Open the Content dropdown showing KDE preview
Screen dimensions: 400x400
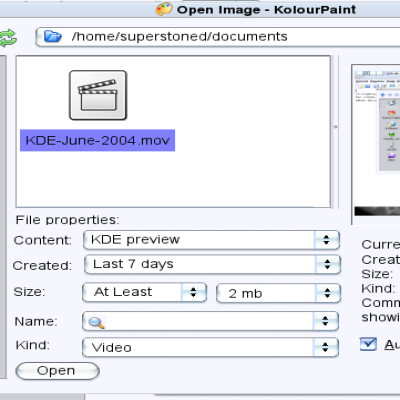[212, 240]
